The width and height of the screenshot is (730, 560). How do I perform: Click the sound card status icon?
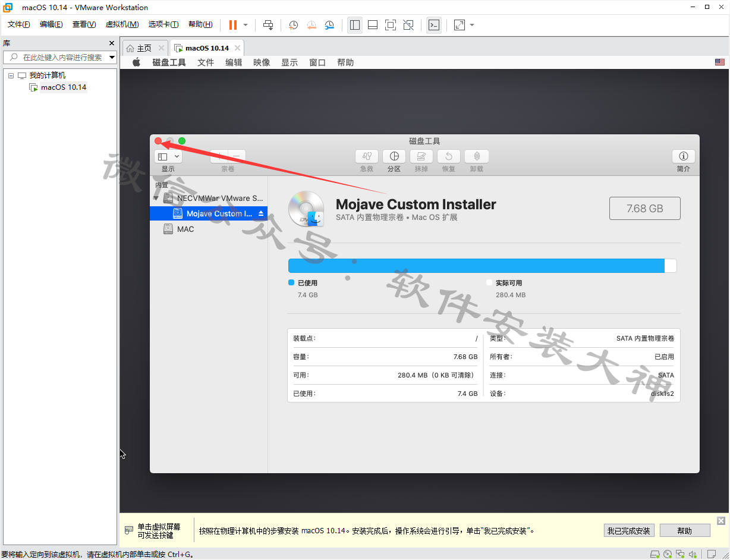tap(694, 554)
